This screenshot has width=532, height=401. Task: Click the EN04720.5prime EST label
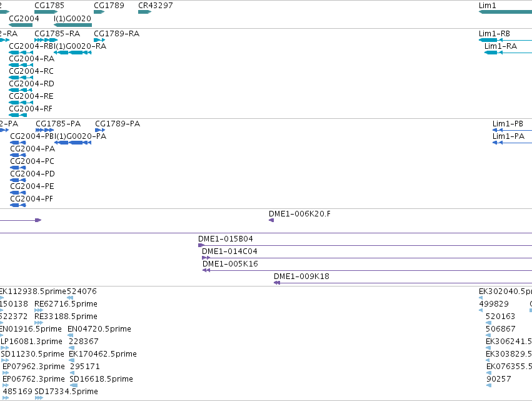[x=99, y=329]
